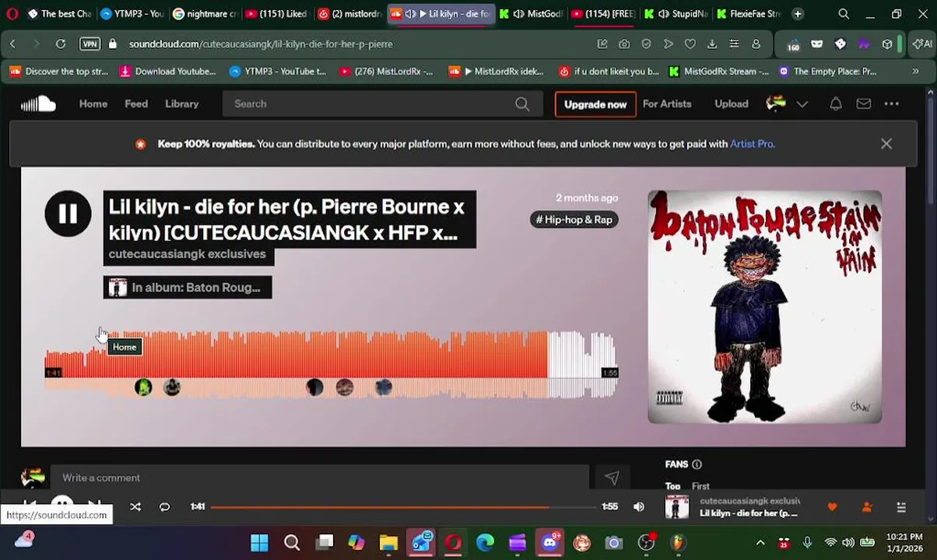Seek on the bottom player progress bar
Screen dimensions: 937x560
point(402,507)
